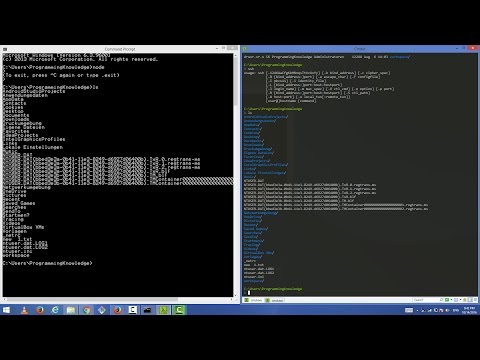Open new console dropdown arrow in Cmder
Image resolution: width=480 pixels, height=360 pixels.
click(451, 300)
